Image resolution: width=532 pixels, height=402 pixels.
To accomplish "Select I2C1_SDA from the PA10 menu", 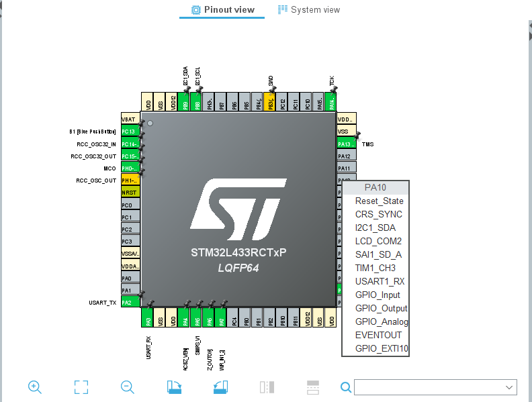I will coord(375,228).
